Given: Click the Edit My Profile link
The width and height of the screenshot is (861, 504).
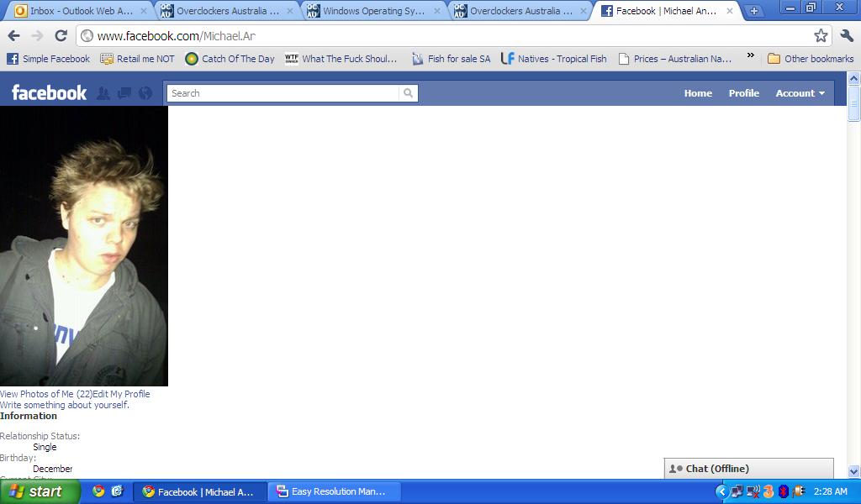Looking at the screenshot, I should pyautogui.click(x=121, y=394).
